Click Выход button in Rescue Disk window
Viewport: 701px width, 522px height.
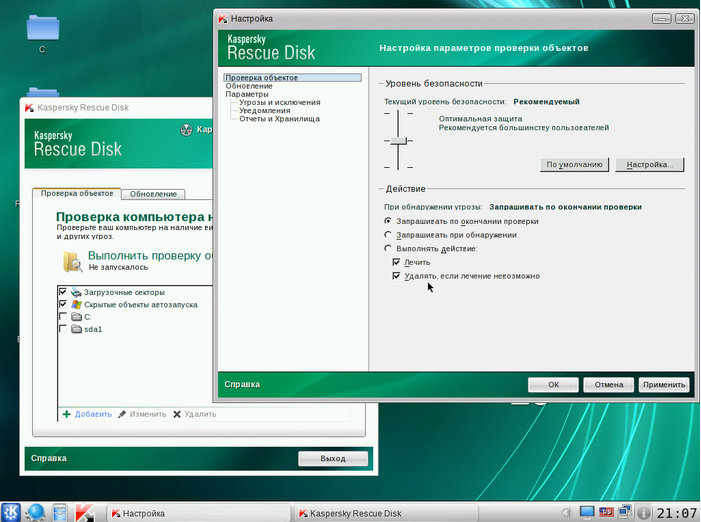coord(333,459)
